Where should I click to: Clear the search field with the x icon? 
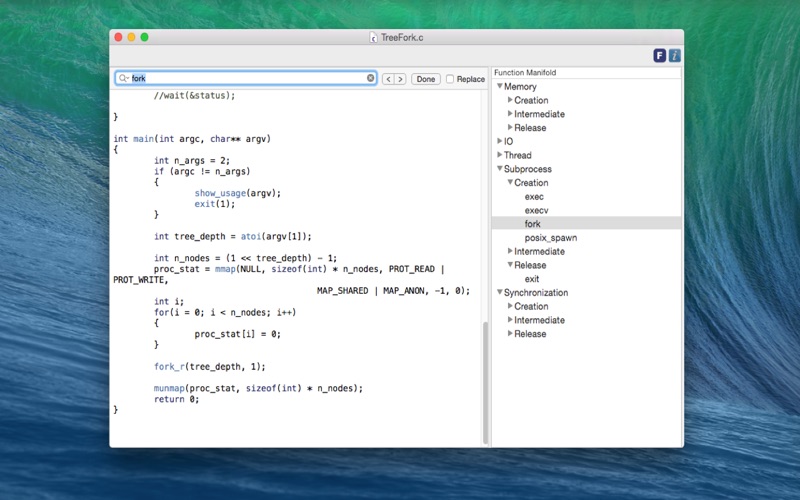coord(370,78)
